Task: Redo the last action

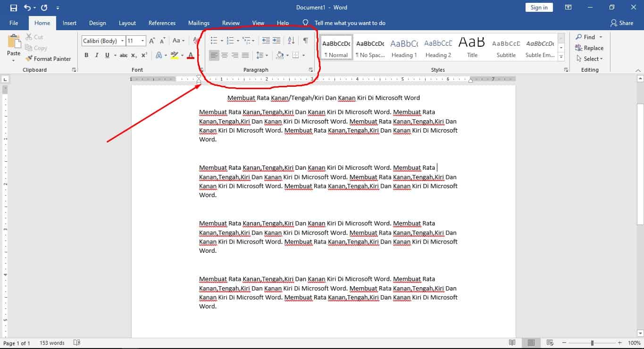Action: coord(44,8)
